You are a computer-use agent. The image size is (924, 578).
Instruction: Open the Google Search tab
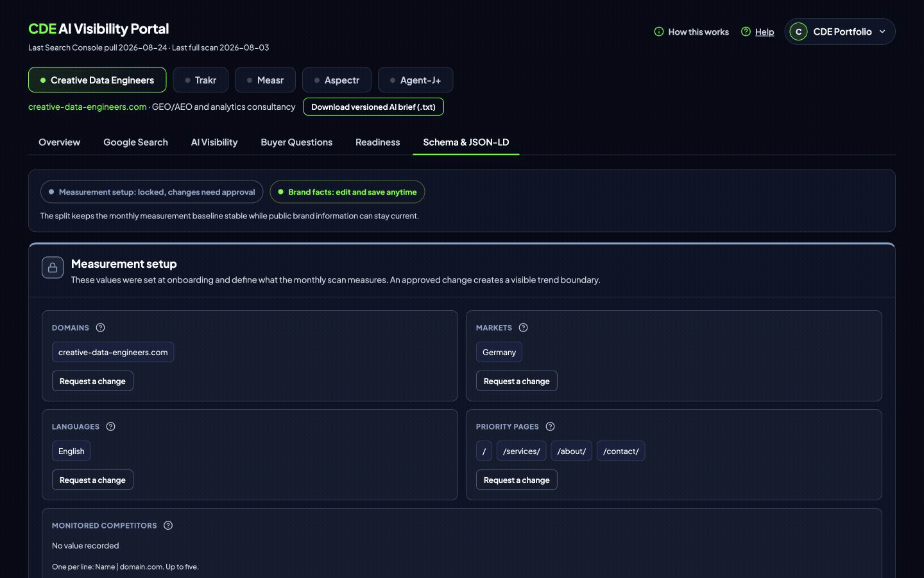pos(135,142)
